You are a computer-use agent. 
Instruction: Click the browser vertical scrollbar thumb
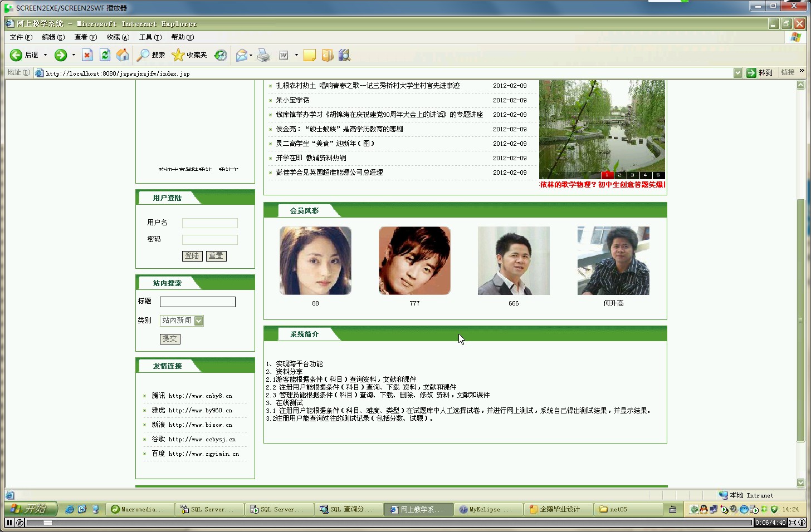(800, 320)
